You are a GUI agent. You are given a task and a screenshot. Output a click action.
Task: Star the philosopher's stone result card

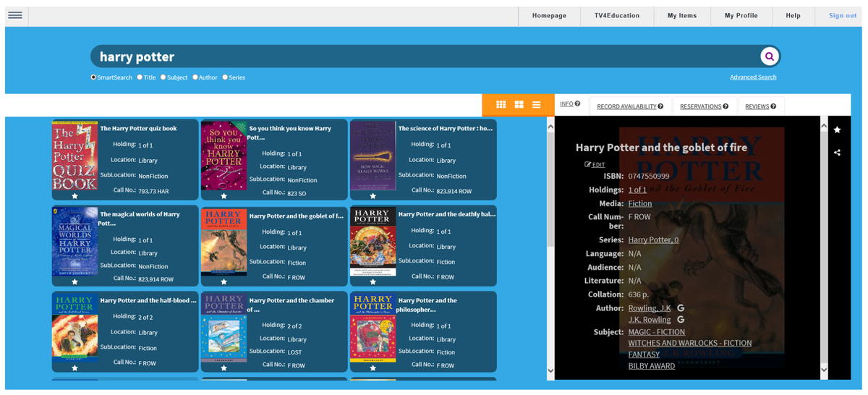point(373,368)
